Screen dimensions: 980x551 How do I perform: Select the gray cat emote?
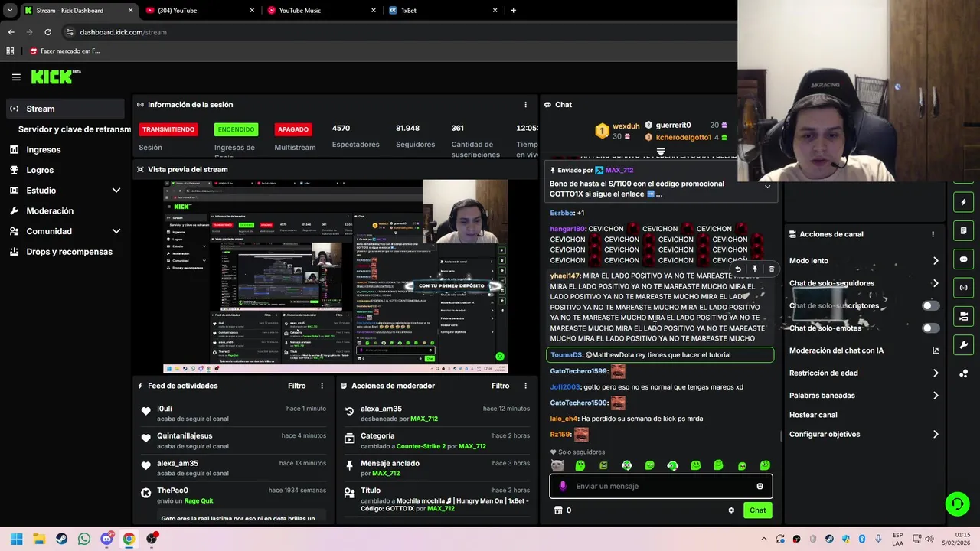[x=557, y=465]
